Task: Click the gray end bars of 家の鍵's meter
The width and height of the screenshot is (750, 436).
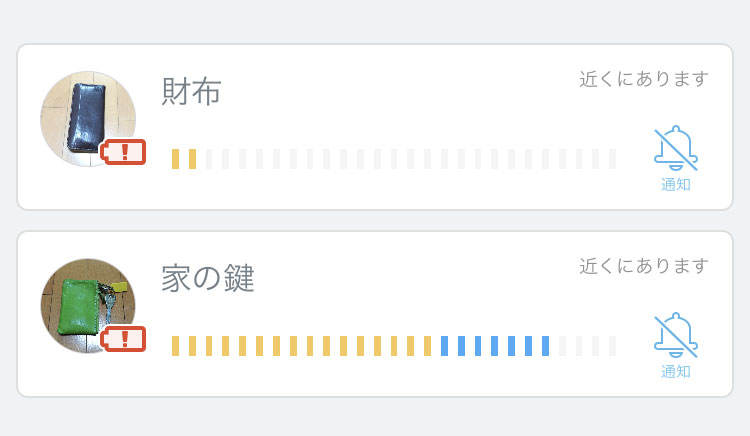Action: [587, 346]
